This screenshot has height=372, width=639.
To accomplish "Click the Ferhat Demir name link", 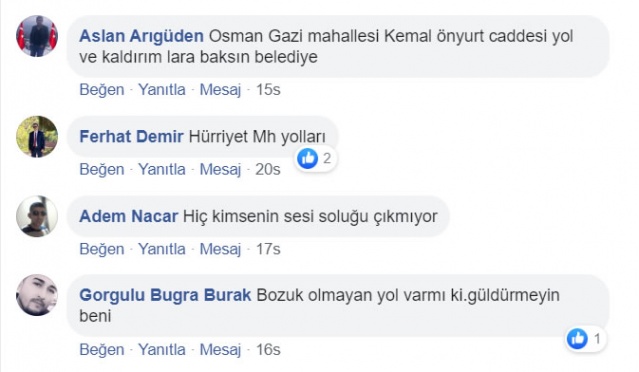I will pos(131,136).
